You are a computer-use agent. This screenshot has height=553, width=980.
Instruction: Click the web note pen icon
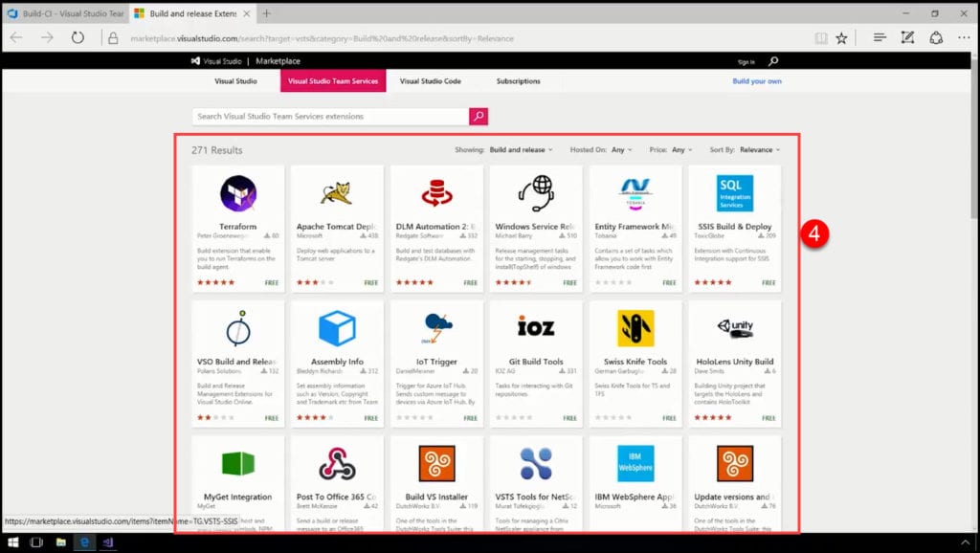coord(907,37)
